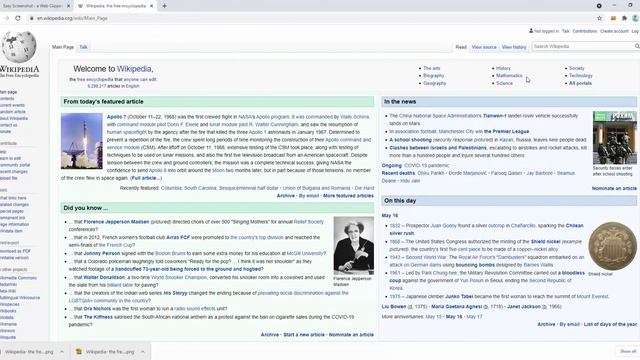This screenshot has height=360, width=640.
Task: Open Wikimedia Commons sidebar link
Action: (19, 278)
